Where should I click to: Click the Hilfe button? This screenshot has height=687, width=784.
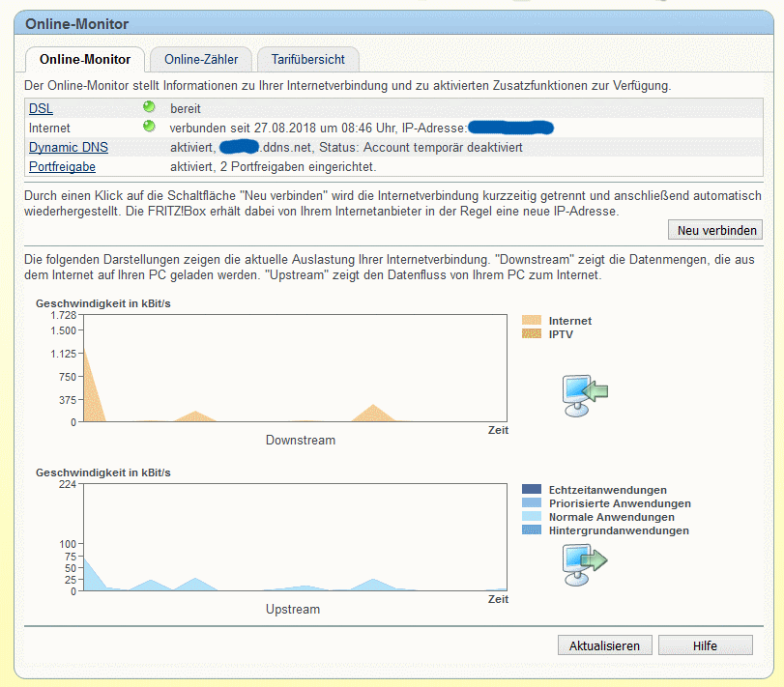point(706,645)
